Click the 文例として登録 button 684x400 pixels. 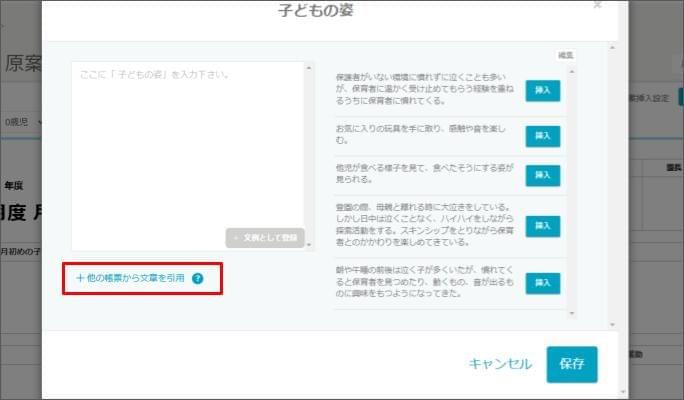pos(264,238)
